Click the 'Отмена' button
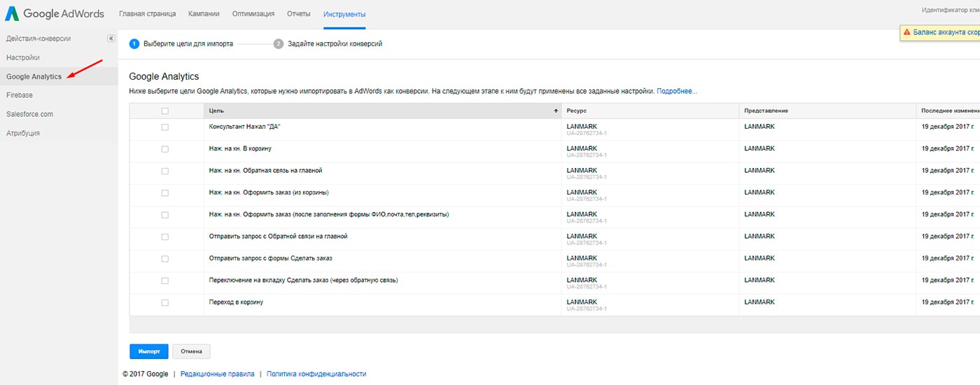Viewport: 980px width, 385px height. pyautogui.click(x=191, y=351)
